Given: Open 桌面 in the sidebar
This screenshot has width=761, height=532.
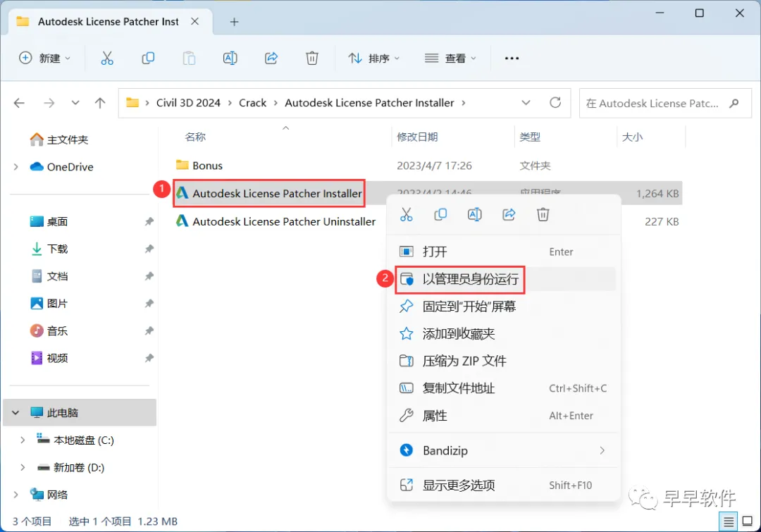Looking at the screenshot, I should [x=57, y=222].
